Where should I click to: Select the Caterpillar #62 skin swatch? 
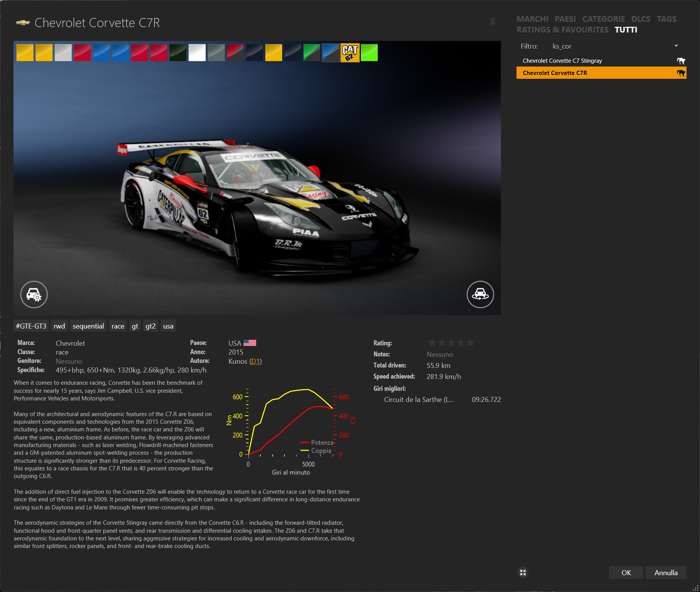tap(350, 53)
